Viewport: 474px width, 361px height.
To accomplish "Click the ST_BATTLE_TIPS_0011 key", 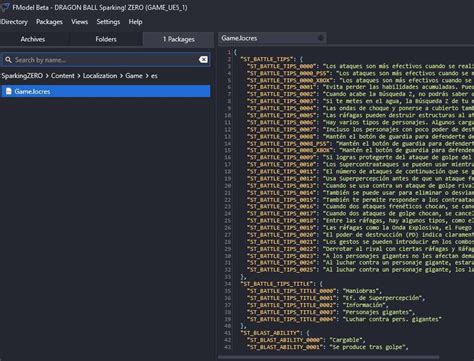I will tap(282, 172).
